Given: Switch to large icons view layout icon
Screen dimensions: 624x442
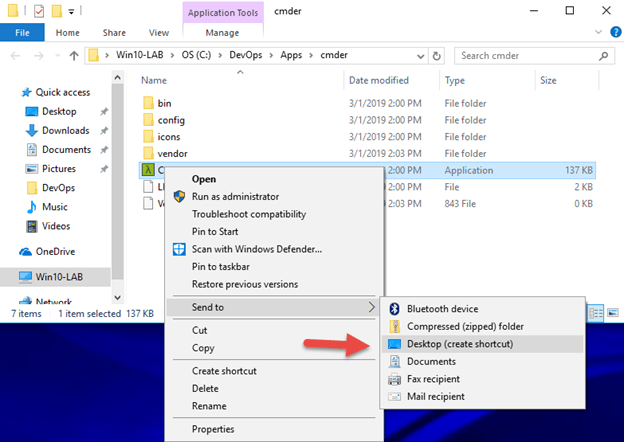Looking at the screenshot, I should [x=613, y=313].
